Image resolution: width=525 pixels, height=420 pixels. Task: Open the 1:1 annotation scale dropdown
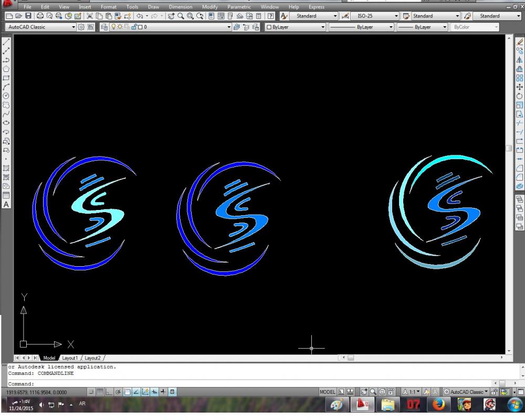click(415, 392)
